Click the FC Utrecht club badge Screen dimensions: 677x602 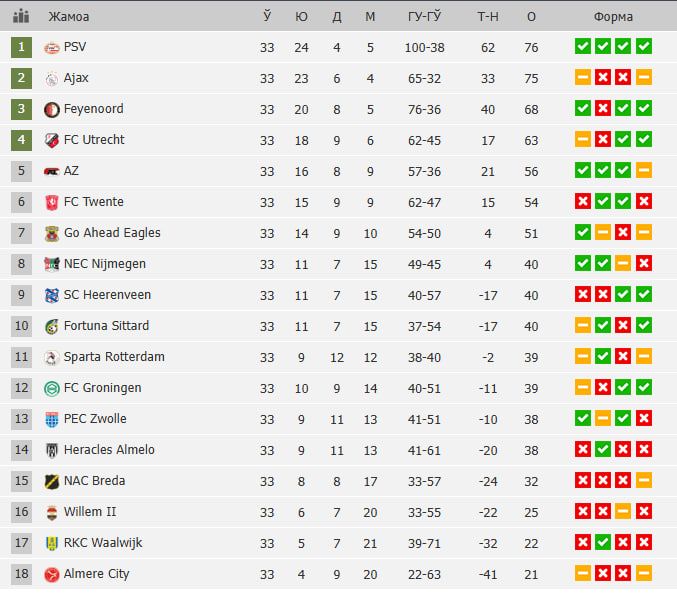52,141
